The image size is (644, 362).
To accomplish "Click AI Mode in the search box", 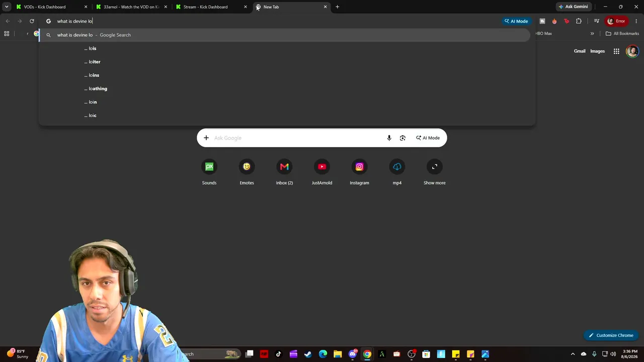I will [428, 138].
